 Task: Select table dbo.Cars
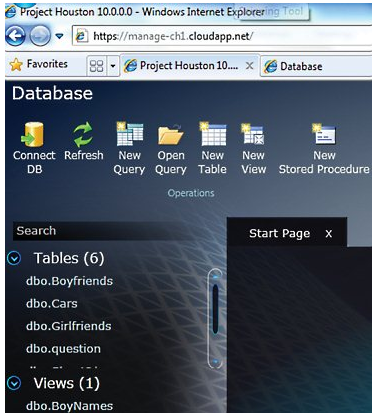[52, 304]
